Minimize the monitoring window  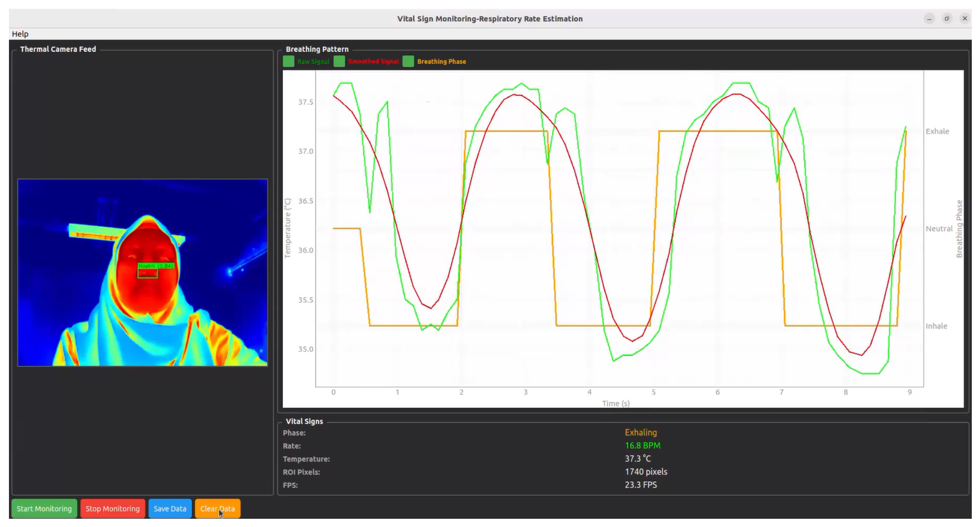(929, 19)
